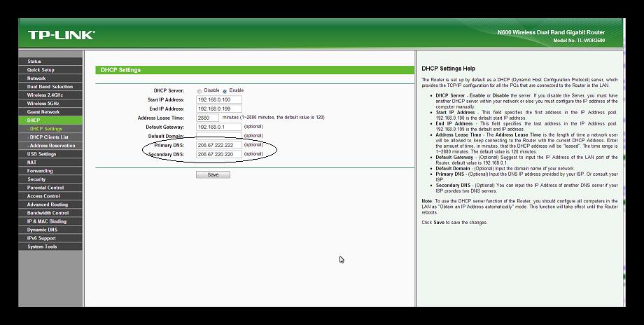Click the N600 Wireless Dual Band Gigabit Router title
The height and width of the screenshot is (325, 644).
point(551,32)
